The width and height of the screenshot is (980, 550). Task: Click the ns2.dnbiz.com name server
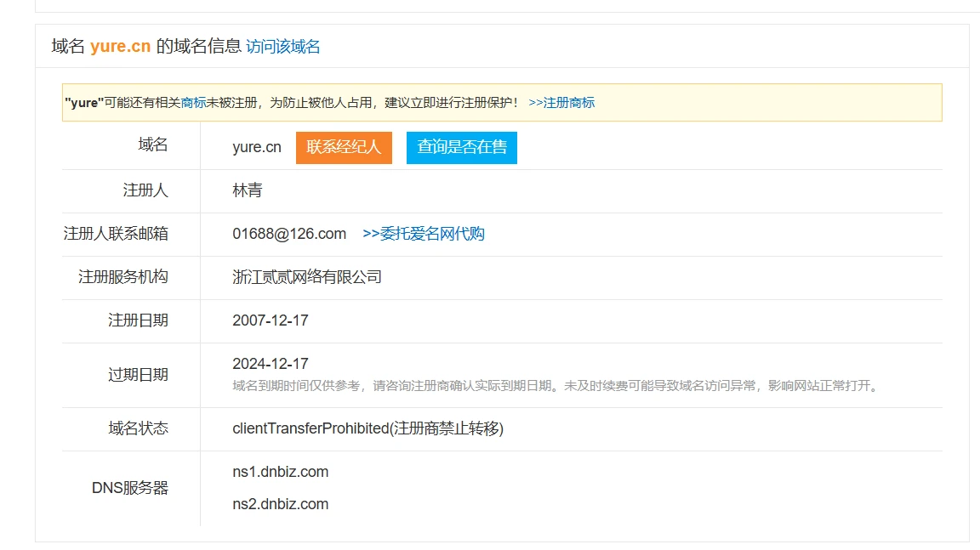tap(280, 504)
